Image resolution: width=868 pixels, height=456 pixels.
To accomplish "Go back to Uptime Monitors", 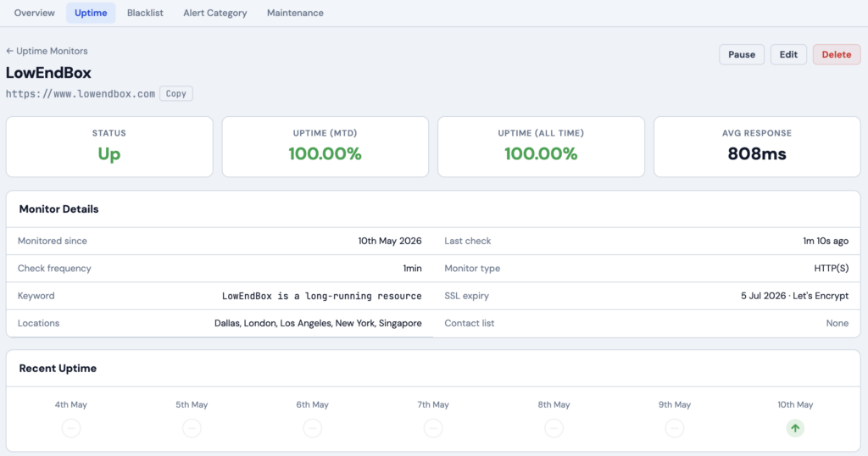I will coord(47,51).
